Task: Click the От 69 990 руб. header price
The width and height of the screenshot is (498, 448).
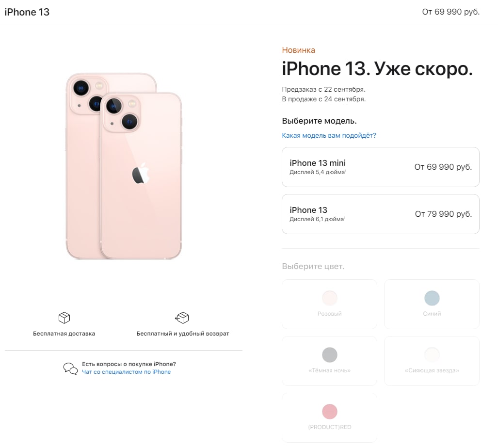Action: [x=450, y=12]
